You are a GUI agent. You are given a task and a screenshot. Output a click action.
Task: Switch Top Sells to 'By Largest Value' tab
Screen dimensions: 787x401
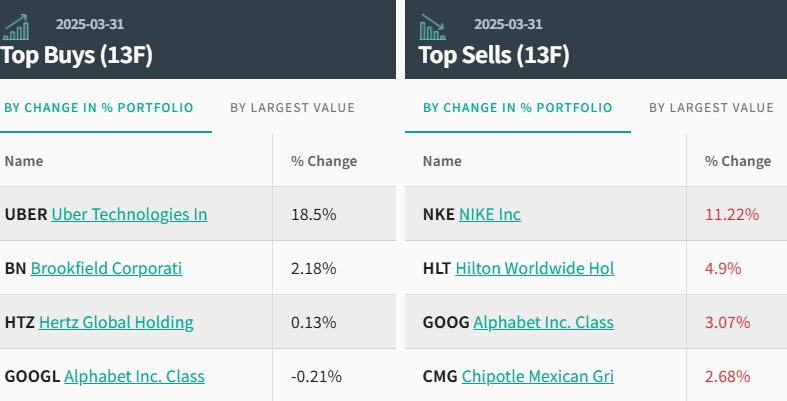(711, 108)
